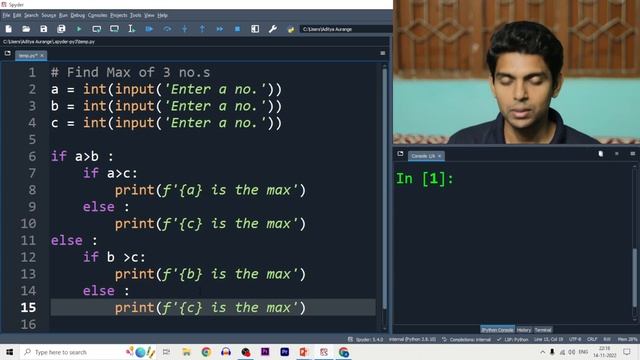Click the comment '# Find Max of 3 no.s'
This screenshot has width=640, height=360.
click(x=131, y=73)
